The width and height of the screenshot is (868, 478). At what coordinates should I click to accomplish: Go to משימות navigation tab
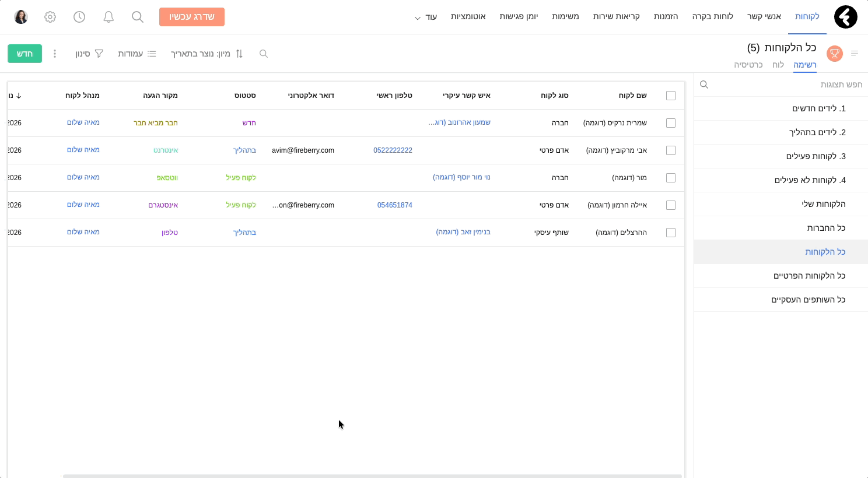(x=565, y=16)
